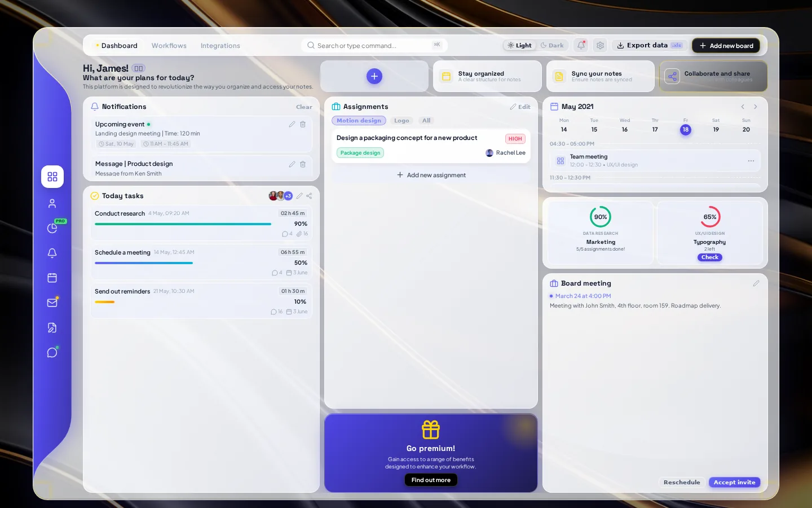Click the Conduct research progress bar
The width and height of the screenshot is (812, 508).
click(x=183, y=224)
